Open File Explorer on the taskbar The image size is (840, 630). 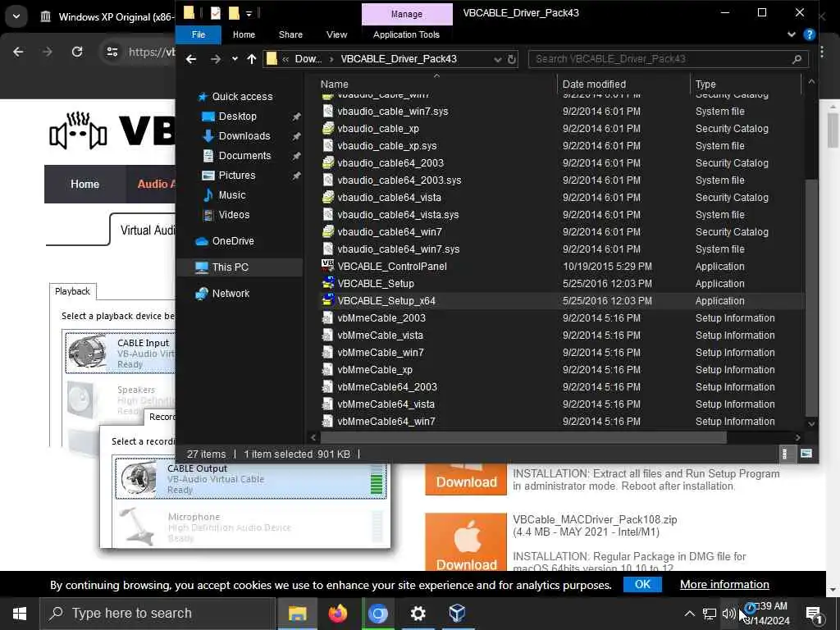click(297, 613)
